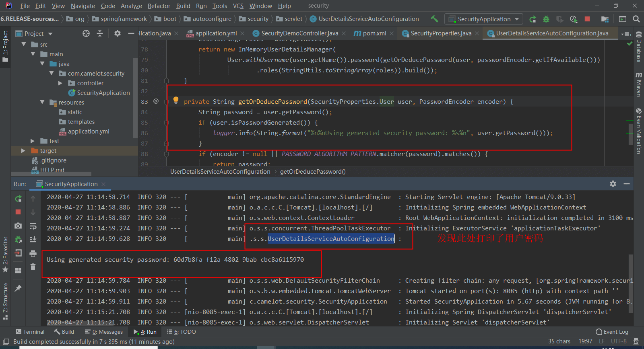Clear console with the trash icon
This screenshot has height=349, width=644.
click(x=33, y=267)
